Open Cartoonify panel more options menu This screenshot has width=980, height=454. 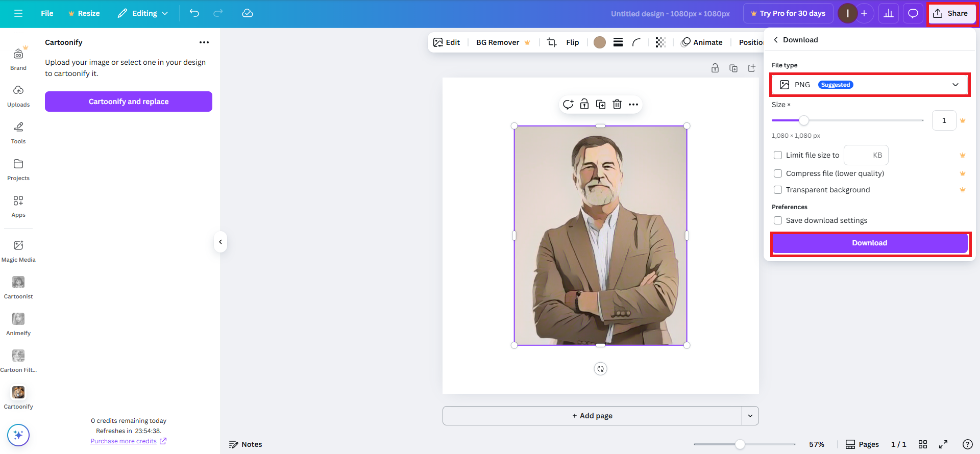coord(204,42)
